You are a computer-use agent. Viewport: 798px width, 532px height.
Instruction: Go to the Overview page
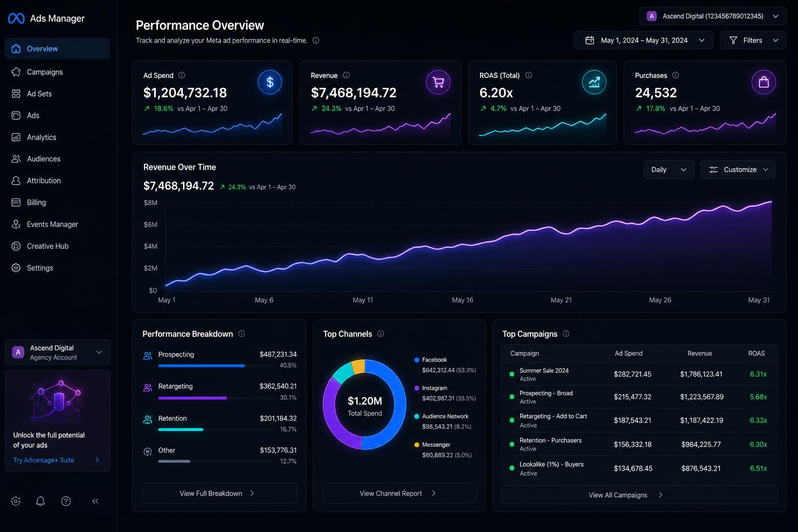click(x=58, y=48)
